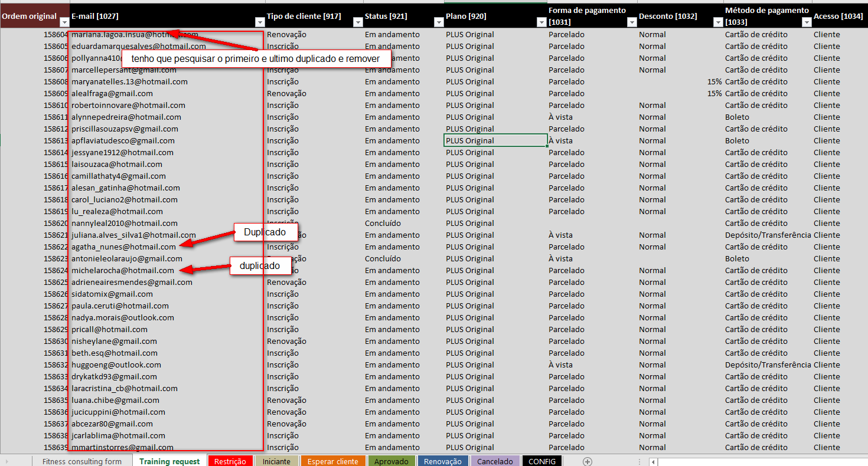
Task: Select cell with eduardamarquesalves@hotmail.com
Action: (167, 46)
